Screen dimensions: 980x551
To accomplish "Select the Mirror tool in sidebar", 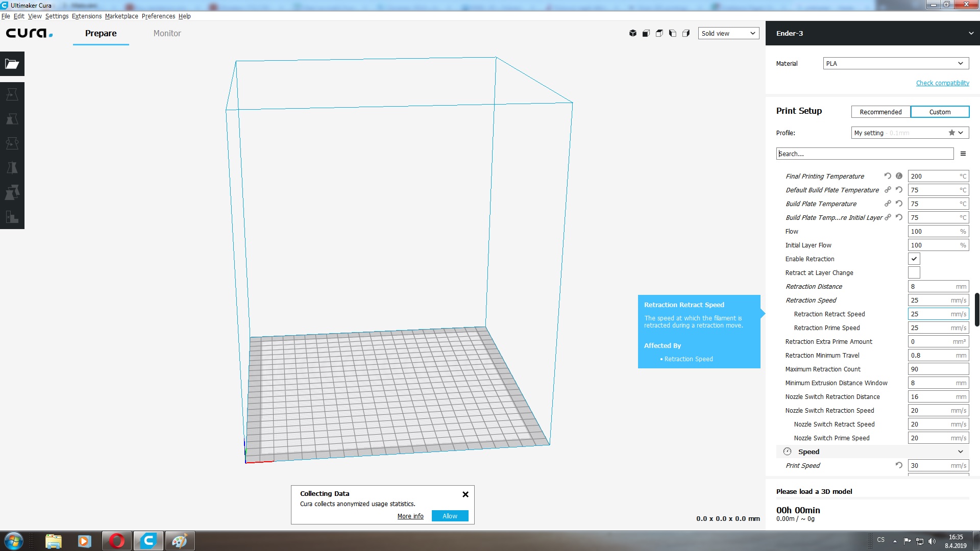I will tap(12, 168).
